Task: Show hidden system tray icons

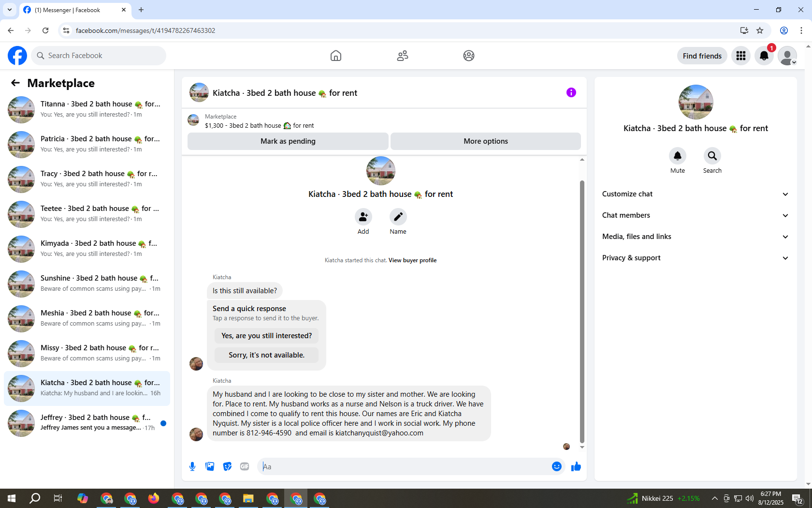Action: coord(714,498)
